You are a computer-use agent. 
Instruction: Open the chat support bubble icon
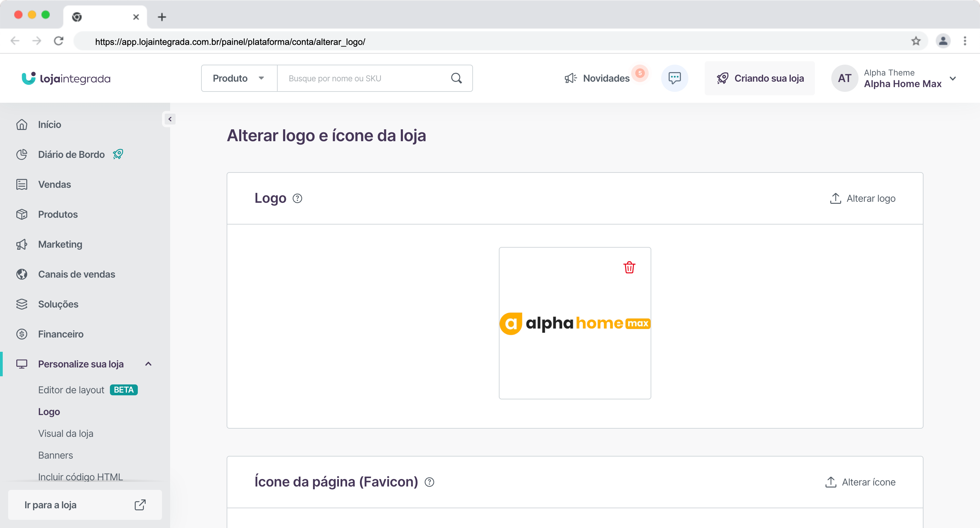pos(674,78)
